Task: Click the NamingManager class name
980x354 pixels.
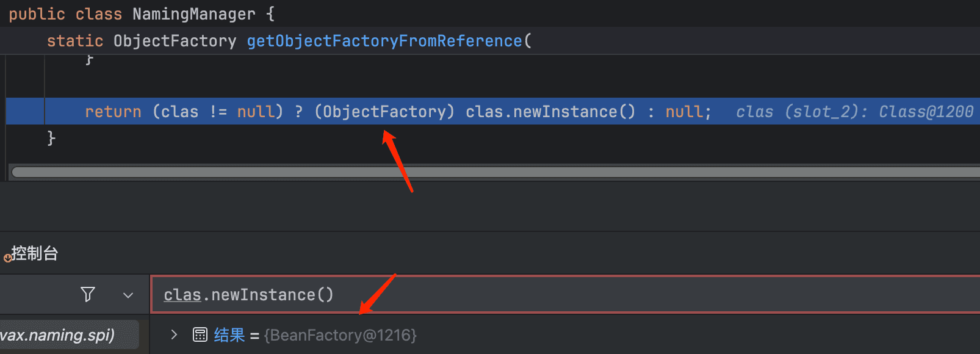Action: pos(194,14)
